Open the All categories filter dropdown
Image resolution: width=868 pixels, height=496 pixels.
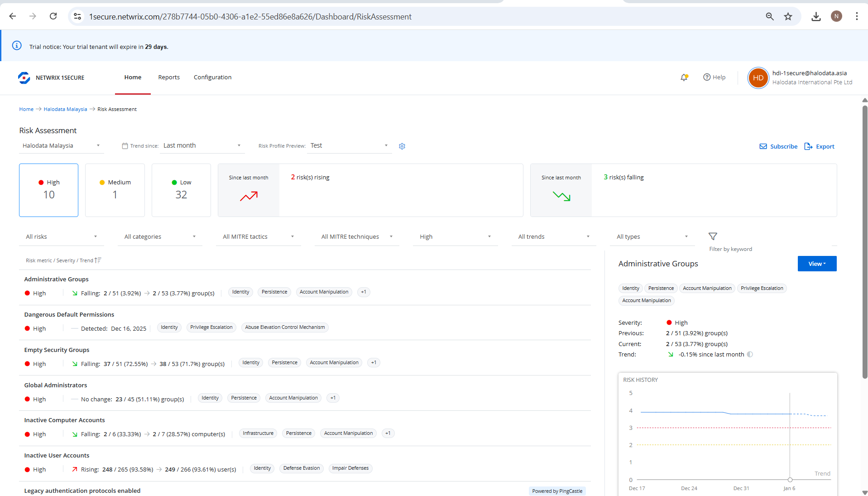pos(160,237)
